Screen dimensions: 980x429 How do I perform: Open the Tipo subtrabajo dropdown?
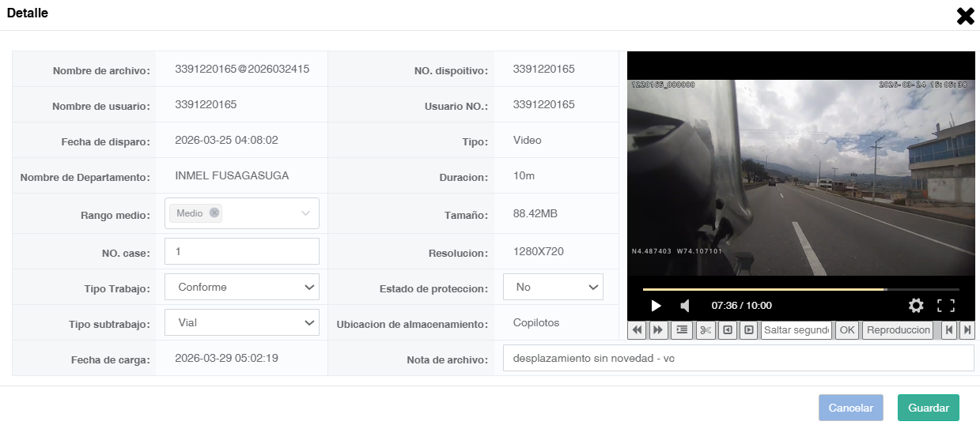(242, 322)
